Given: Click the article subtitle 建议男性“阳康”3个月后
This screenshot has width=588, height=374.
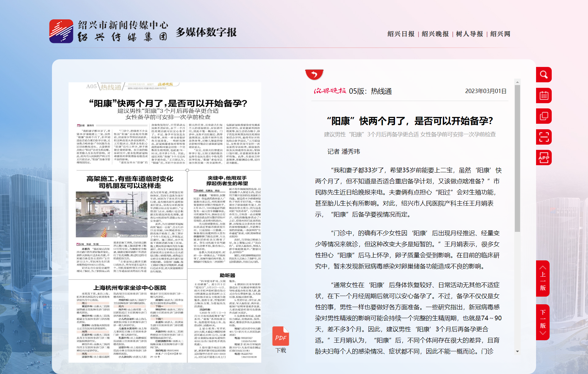Looking at the screenshot, I should point(410,134).
